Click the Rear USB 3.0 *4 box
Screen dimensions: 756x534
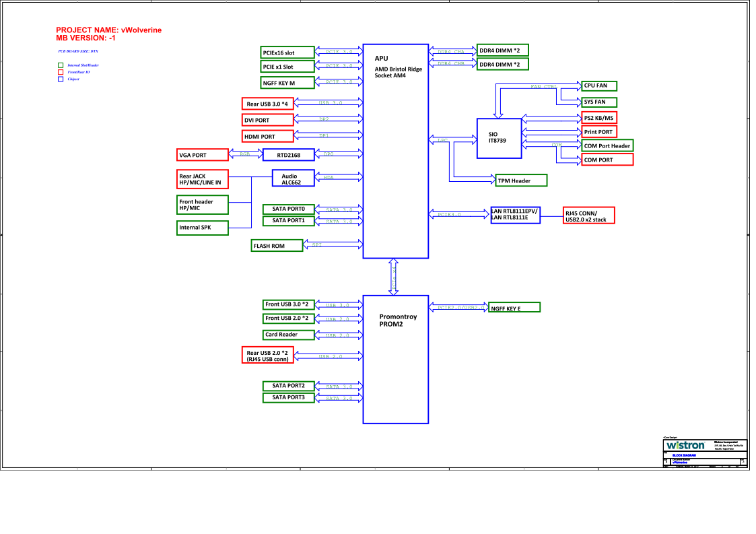click(267, 104)
